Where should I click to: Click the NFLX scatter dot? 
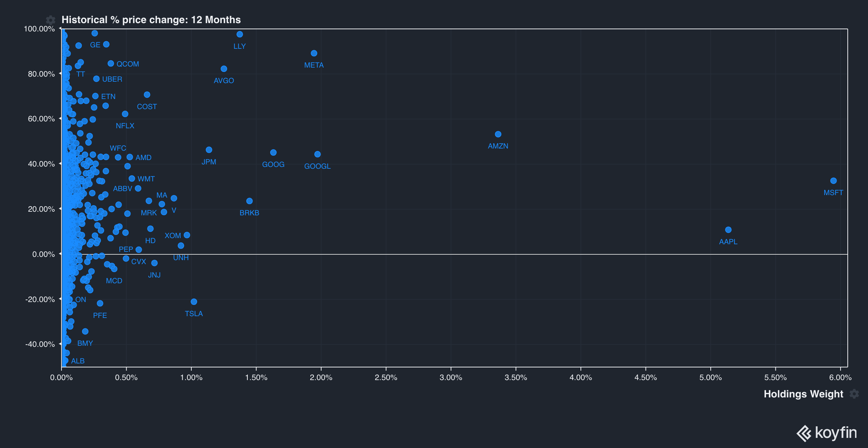click(x=125, y=114)
